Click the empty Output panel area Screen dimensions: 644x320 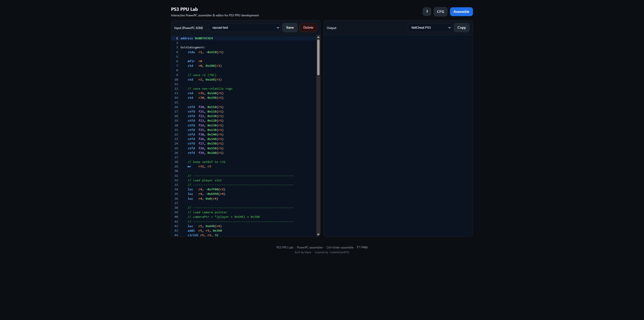tap(398, 135)
